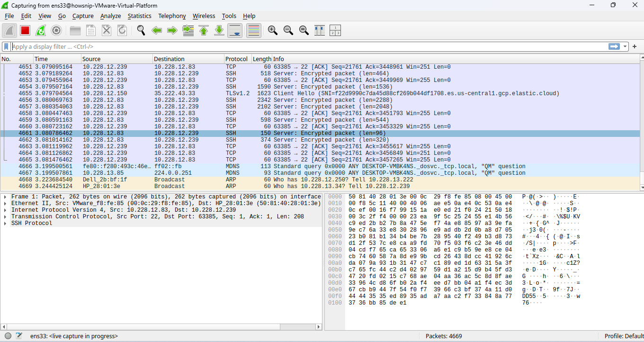The width and height of the screenshot is (644, 342).
Task: Open the display filter history dropdown
Action: point(626,46)
